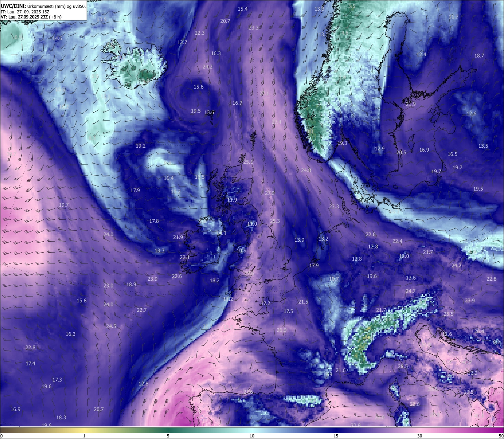Click the map value 22.3
The width and height of the screenshot is (504, 439).
[x=200, y=33]
